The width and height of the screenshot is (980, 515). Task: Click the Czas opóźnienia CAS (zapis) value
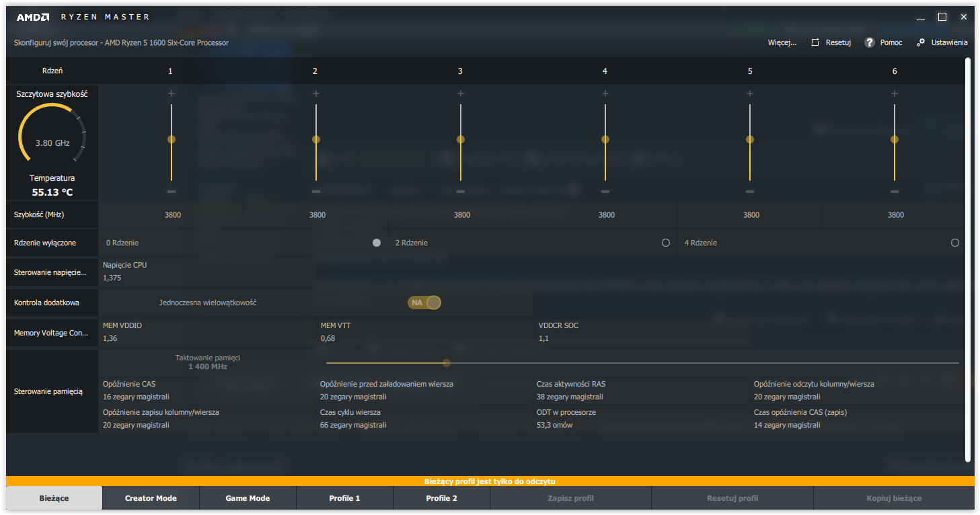click(787, 425)
